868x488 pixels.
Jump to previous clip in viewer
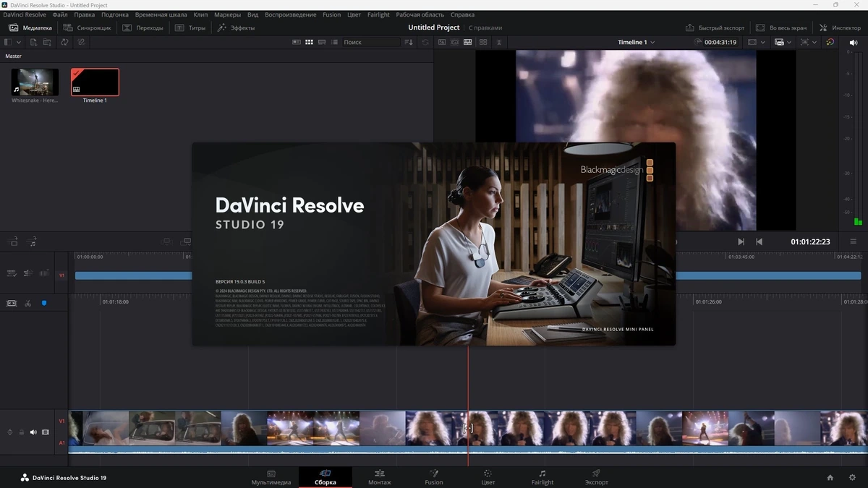[x=759, y=241]
